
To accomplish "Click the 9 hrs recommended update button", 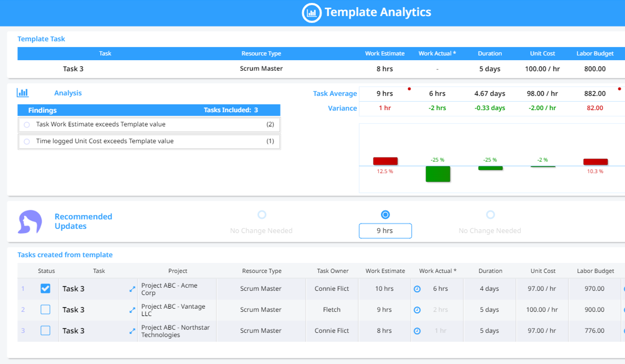I will coord(385,231).
